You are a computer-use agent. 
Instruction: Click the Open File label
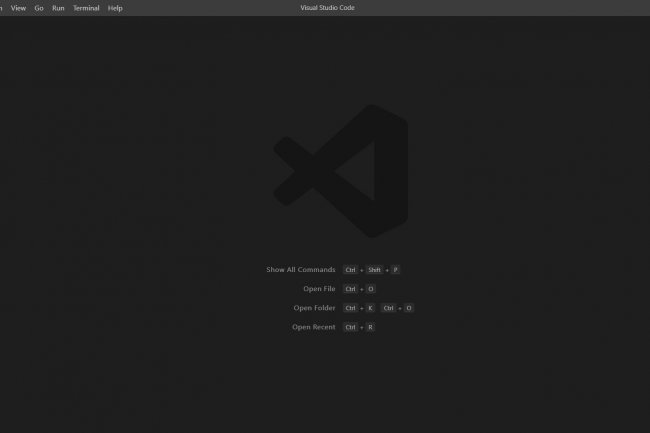[314, 289]
